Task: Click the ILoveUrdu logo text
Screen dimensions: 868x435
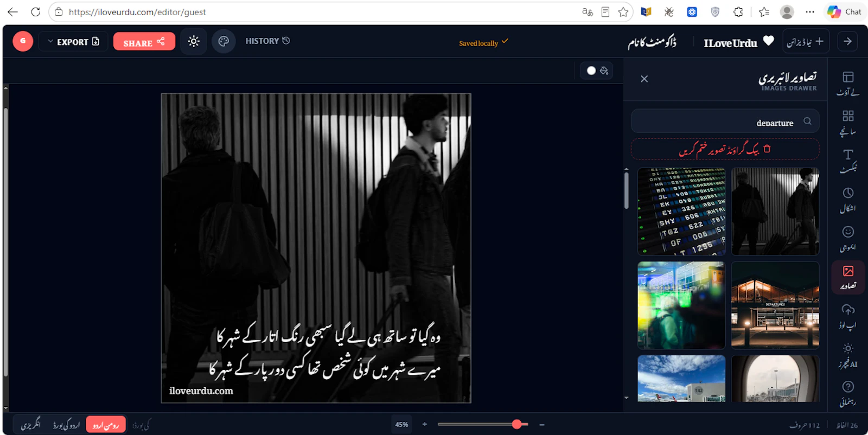Action: pyautogui.click(x=730, y=43)
